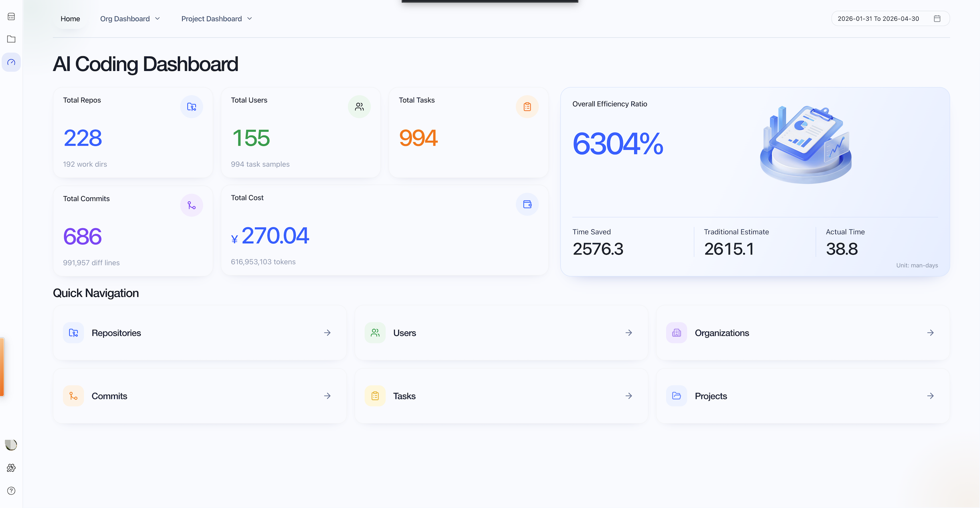Click the Total Users value 155

(251, 138)
